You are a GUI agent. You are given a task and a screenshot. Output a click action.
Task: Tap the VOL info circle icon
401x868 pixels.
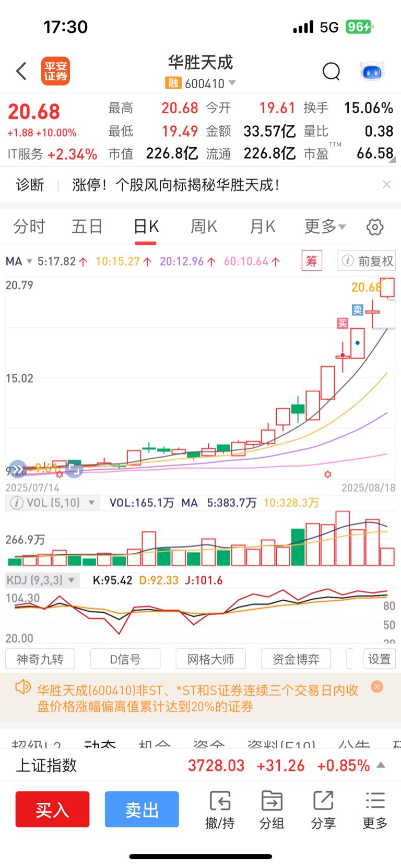pyautogui.click(x=17, y=503)
